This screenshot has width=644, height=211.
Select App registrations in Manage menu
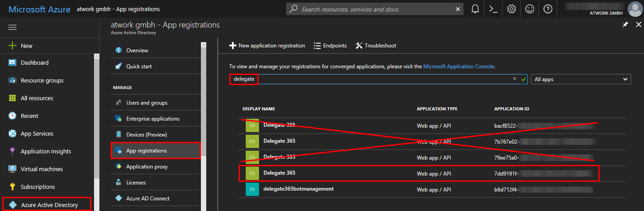pos(146,151)
